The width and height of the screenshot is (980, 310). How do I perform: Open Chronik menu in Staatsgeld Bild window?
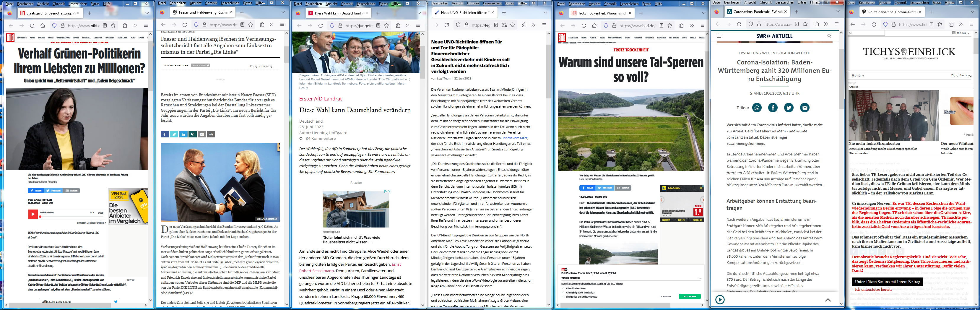click(59, 4)
